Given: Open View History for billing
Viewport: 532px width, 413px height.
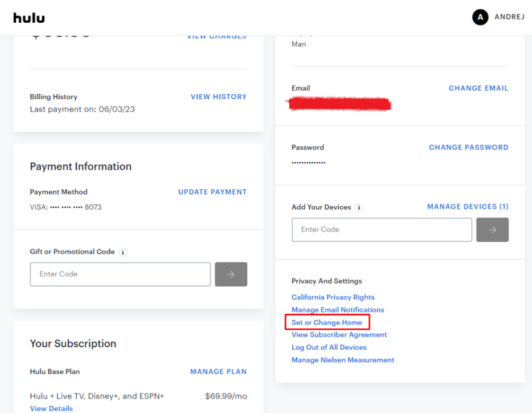Looking at the screenshot, I should 218,97.
